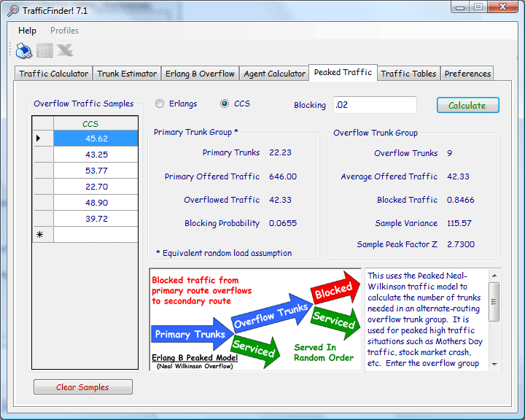Select the 48.90 sample cell

pyautogui.click(x=96, y=203)
